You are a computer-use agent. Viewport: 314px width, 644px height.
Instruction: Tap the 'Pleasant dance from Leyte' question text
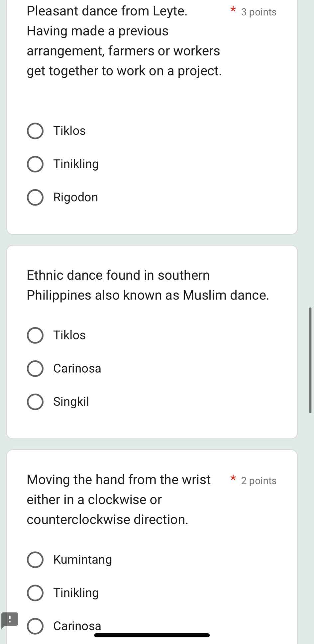click(107, 11)
